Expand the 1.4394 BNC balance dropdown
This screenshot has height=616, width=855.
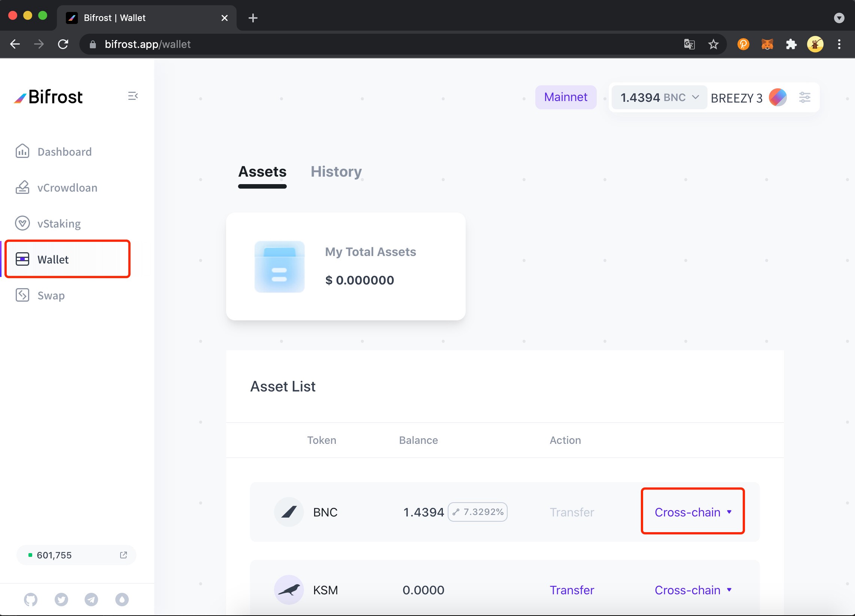coord(659,98)
